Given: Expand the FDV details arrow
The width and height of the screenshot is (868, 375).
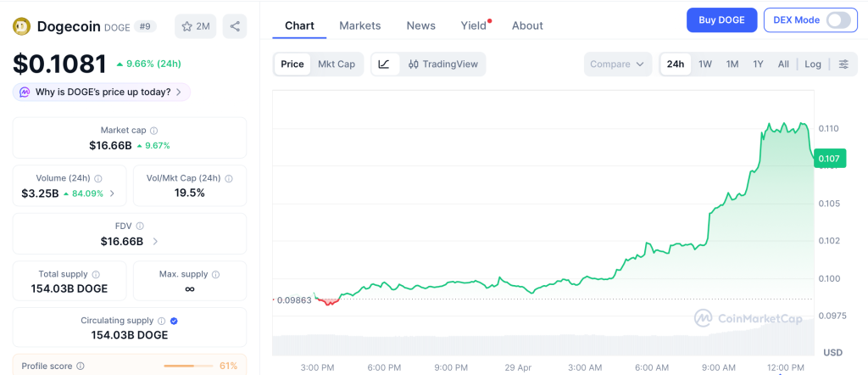Looking at the screenshot, I should click(x=155, y=242).
